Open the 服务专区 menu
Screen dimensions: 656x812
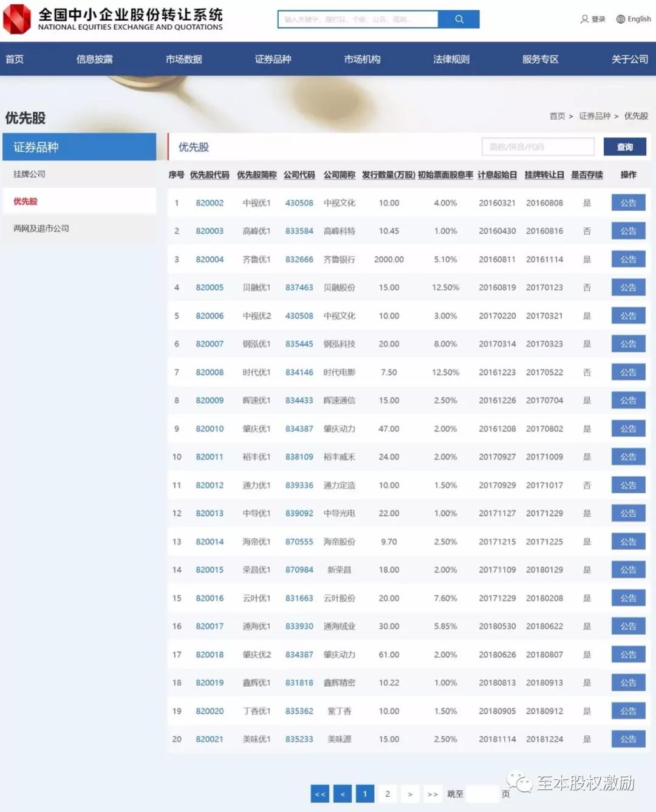tap(539, 59)
